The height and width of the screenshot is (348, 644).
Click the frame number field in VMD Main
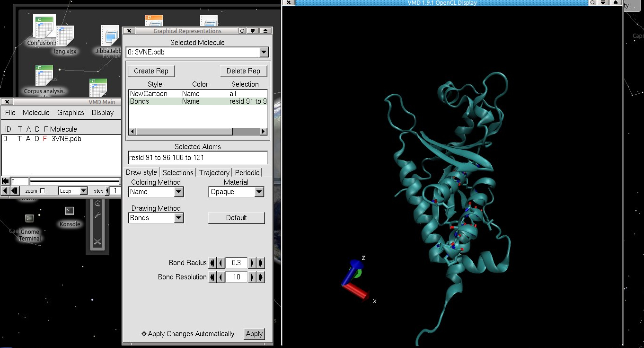(19, 181)
